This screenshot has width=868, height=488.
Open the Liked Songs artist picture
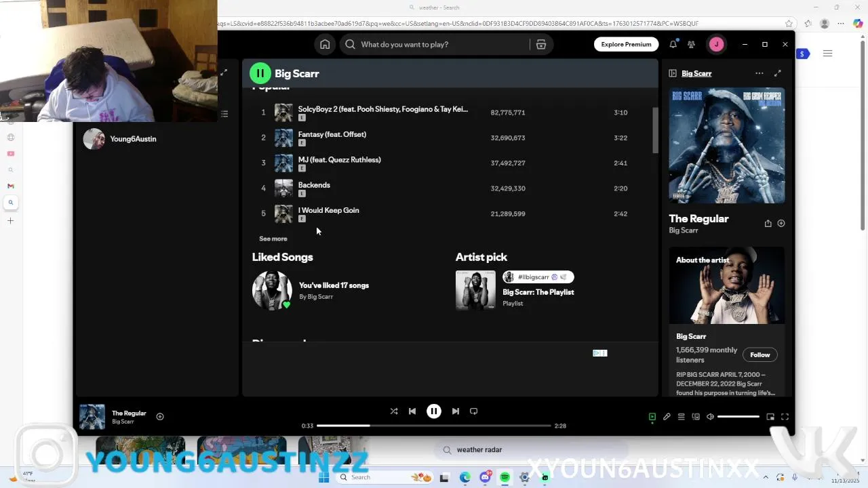272,290
